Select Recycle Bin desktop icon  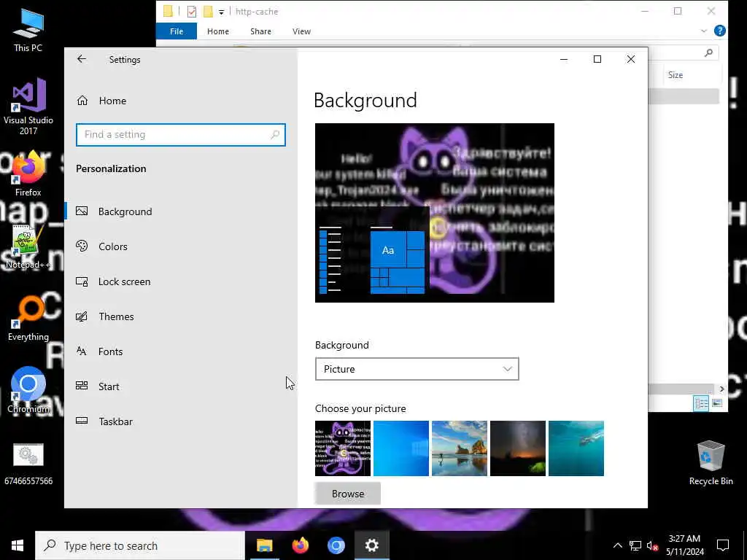coord(711,463)
